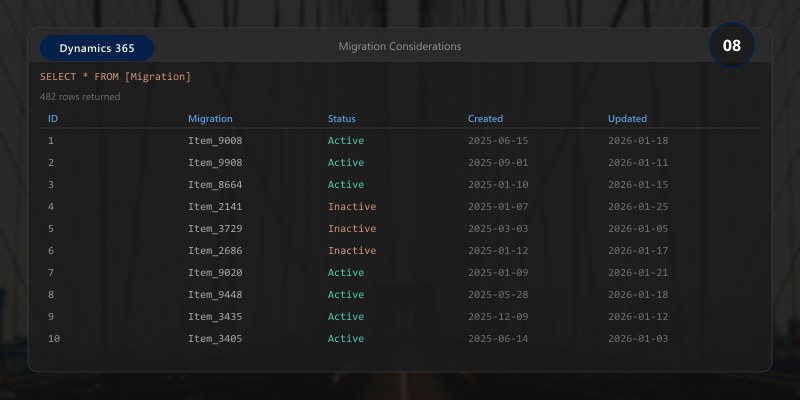800x400 pixels.
Task: Select the Item_2141 cell
Action: [215, 207]
